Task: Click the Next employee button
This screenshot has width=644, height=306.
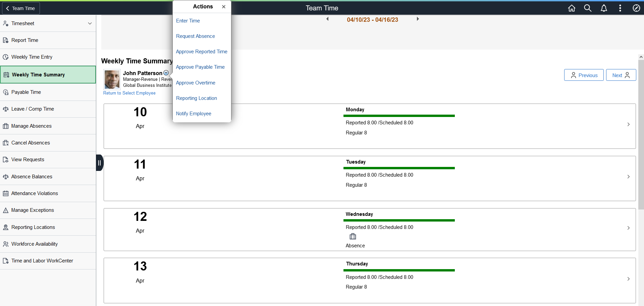Action: pyautogui.click(x=621, y=75)
